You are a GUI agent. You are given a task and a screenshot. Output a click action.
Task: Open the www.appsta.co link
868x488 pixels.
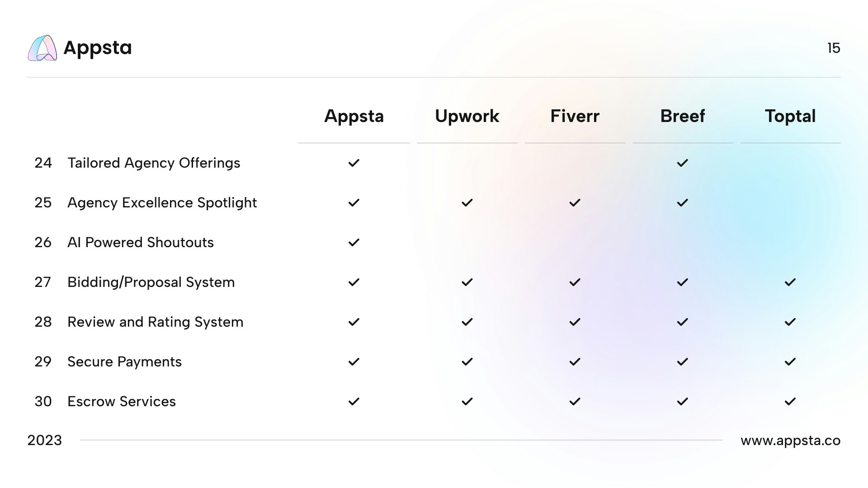790,441
